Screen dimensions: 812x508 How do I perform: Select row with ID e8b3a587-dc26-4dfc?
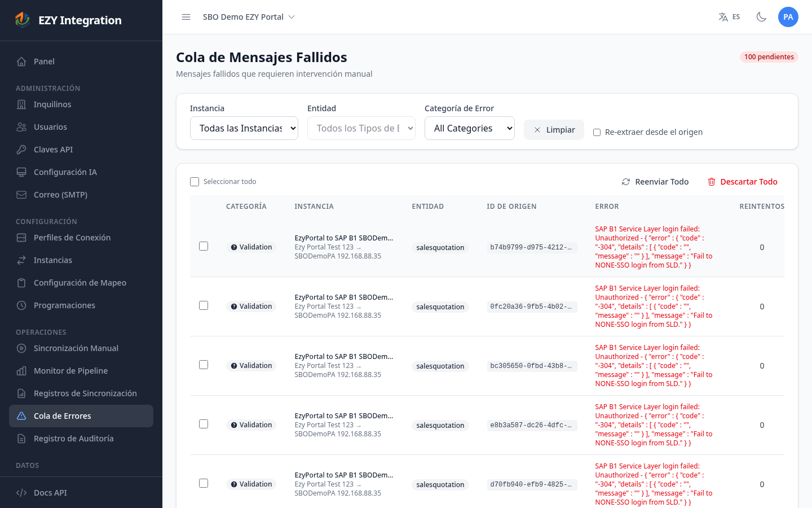[x=204, y=424]
